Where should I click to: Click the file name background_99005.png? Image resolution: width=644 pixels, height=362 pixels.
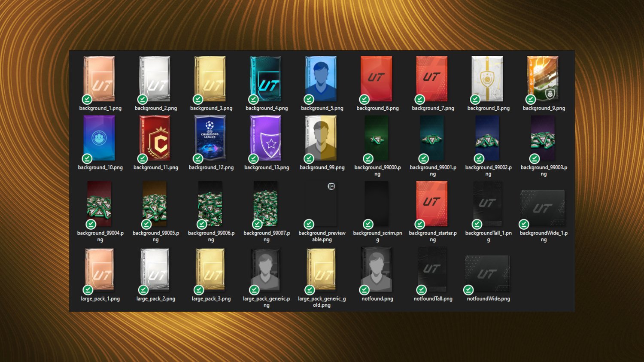click(x=156, y=236)
